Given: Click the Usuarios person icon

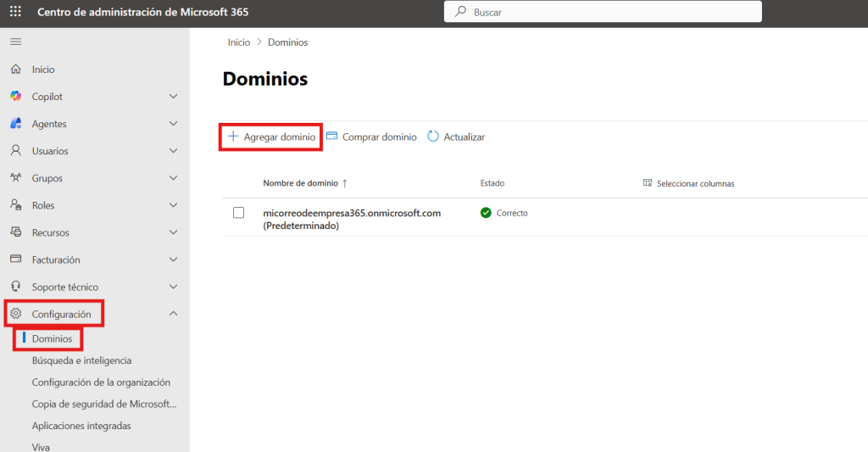Looking at the screenshot, I should (x=15, y=151).
